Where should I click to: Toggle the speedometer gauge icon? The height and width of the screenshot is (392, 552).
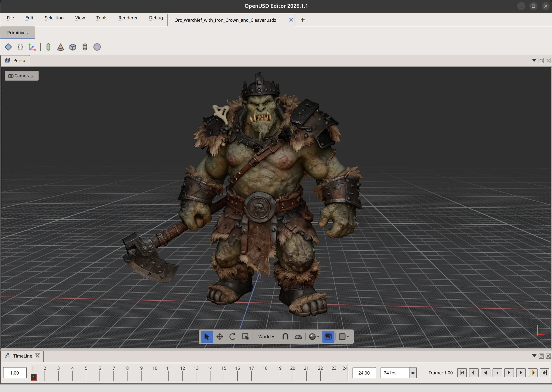point(298,337)
